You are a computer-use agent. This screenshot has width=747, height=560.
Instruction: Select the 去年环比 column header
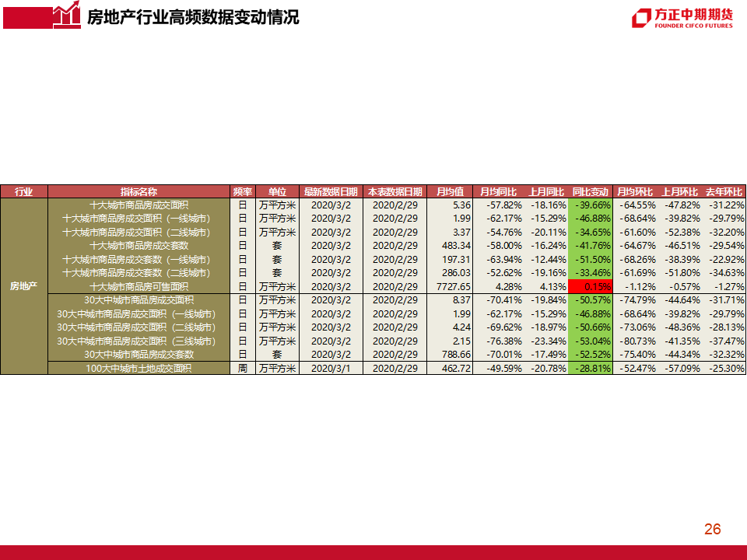pos(724,191)
